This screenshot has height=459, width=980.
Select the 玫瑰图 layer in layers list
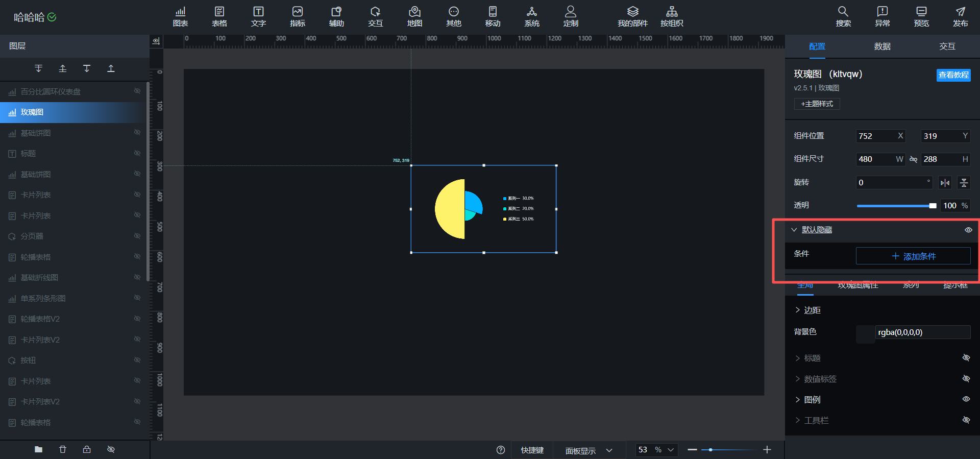pyautogui.click(x=74, y=112)
